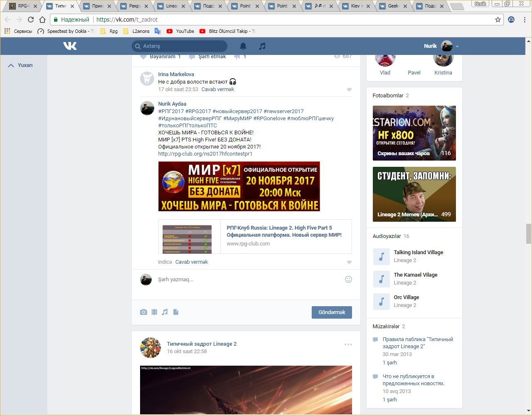Open the music player icon in VK header
Viewport: 532px width, 416px height.
pyautogui.click(x=262, y=46)
